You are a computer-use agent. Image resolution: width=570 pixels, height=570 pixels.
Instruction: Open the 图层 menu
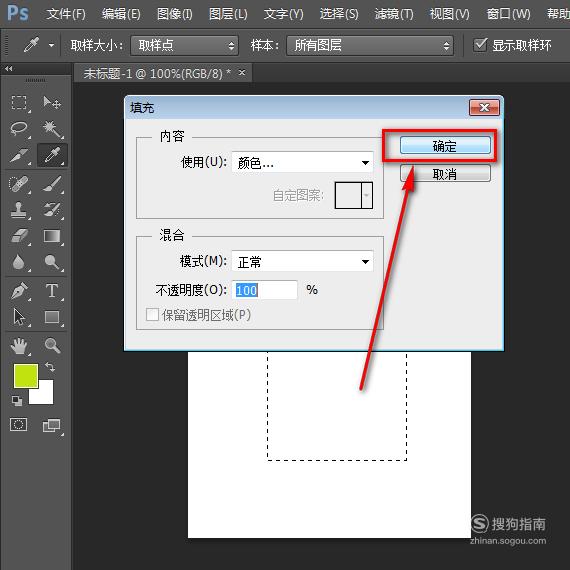pyautogui.click(x=228, y=14)
